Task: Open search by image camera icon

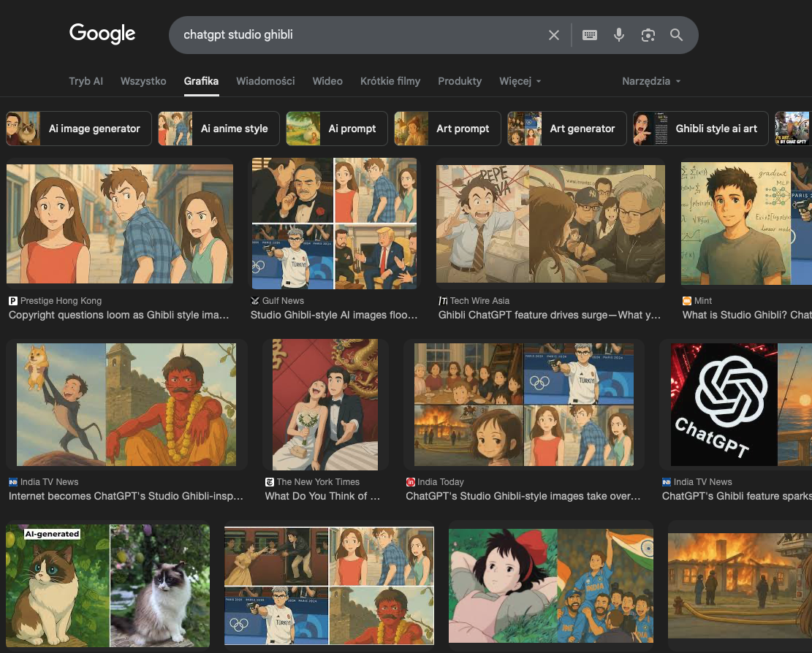Action: coord(648,35)
